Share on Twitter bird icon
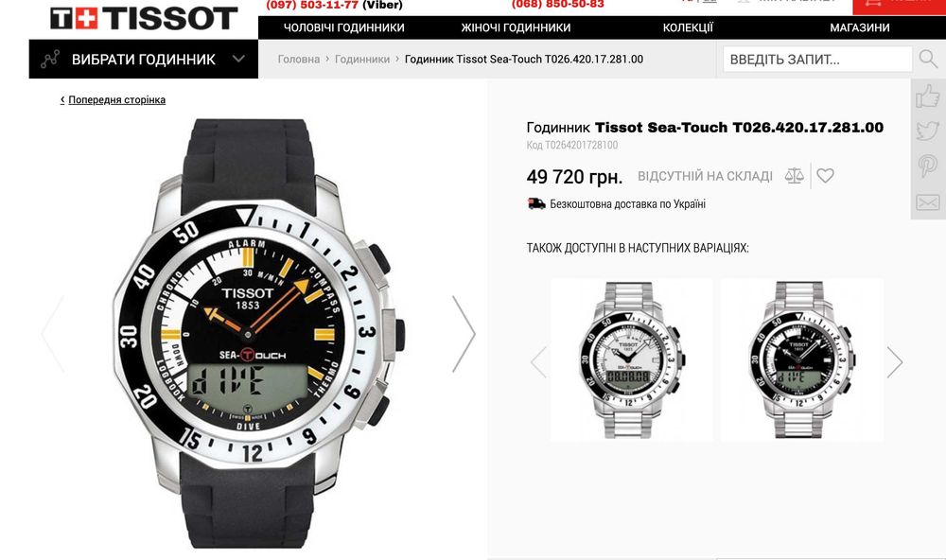Screen dimensions: 946x560 928,131
